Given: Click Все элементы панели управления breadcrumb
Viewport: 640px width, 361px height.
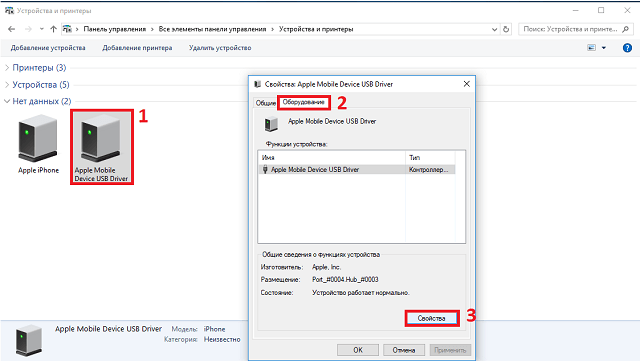Looking at the screenshot, I should [x=212, y=29].
